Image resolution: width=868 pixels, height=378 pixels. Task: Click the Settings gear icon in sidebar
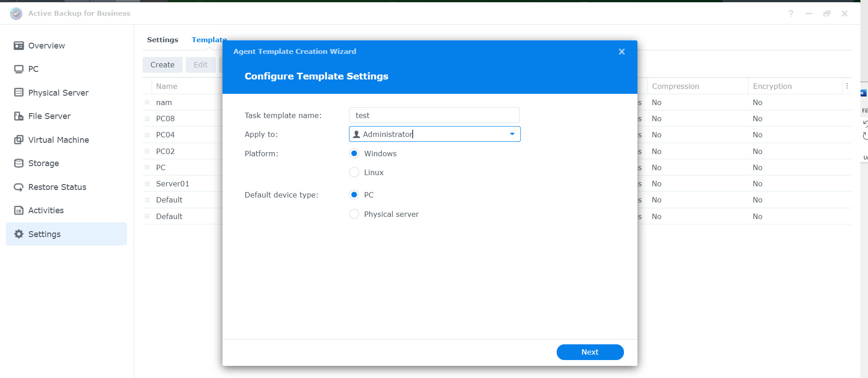(18, 234)
